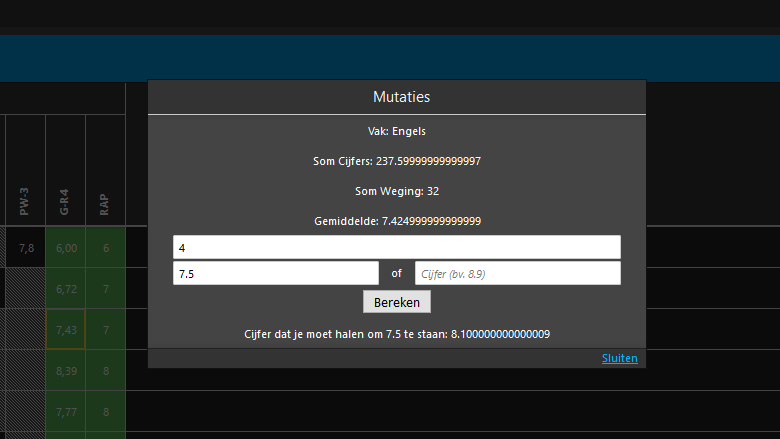
Task: Select the highlighted 7,43 grade cell
Action: click(x=66, y=329)
